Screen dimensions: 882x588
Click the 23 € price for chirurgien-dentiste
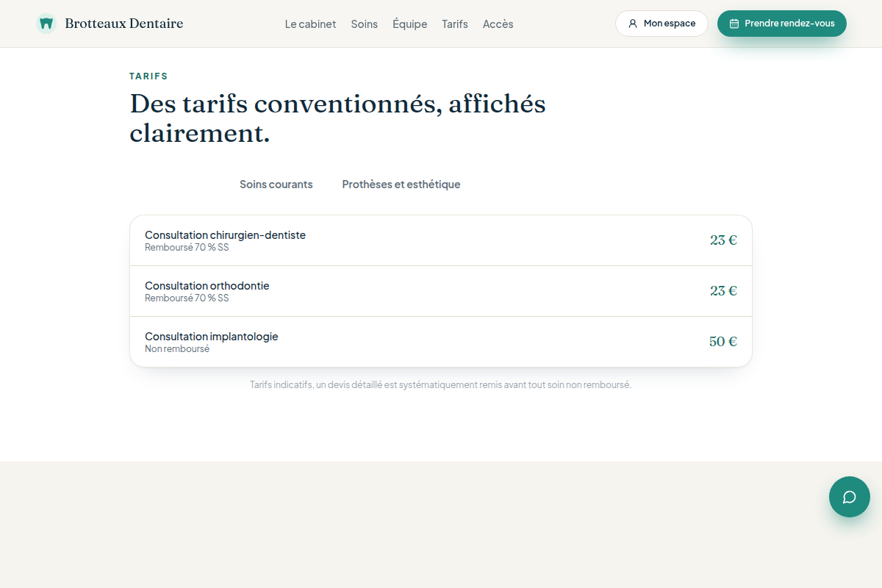[x=723, y=240]
